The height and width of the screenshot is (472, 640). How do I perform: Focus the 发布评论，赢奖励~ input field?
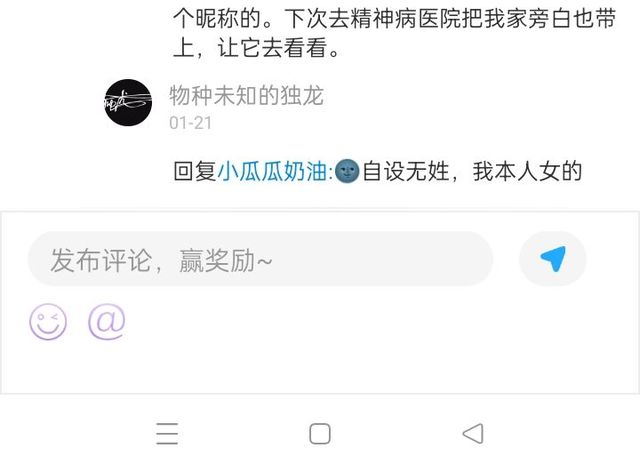click(x=260, y=258)
